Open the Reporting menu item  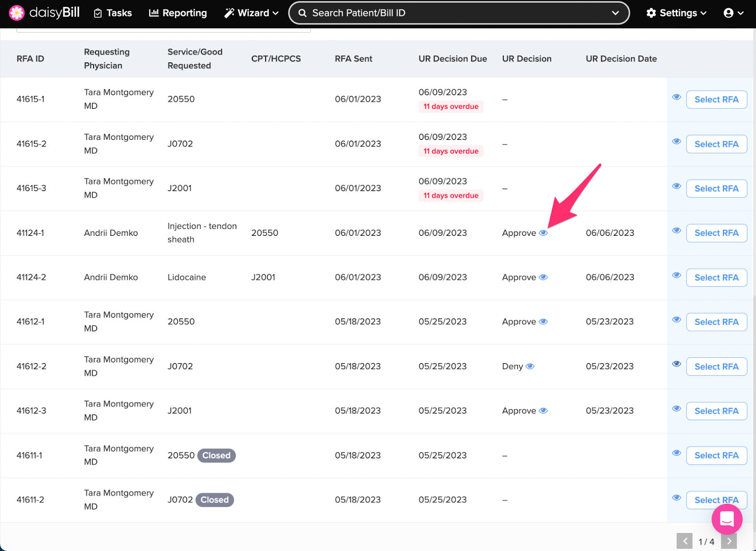[x=178, y=13]
